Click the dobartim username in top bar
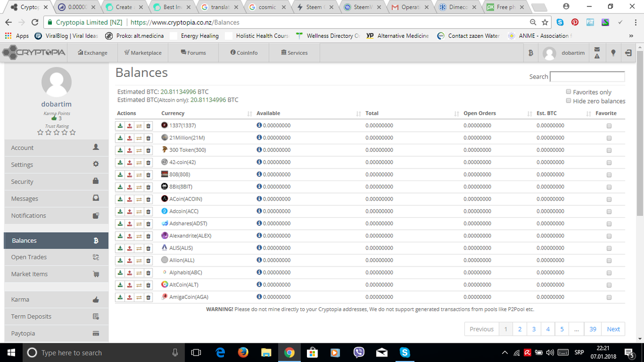Screen dimensions: 644x362 573,53
